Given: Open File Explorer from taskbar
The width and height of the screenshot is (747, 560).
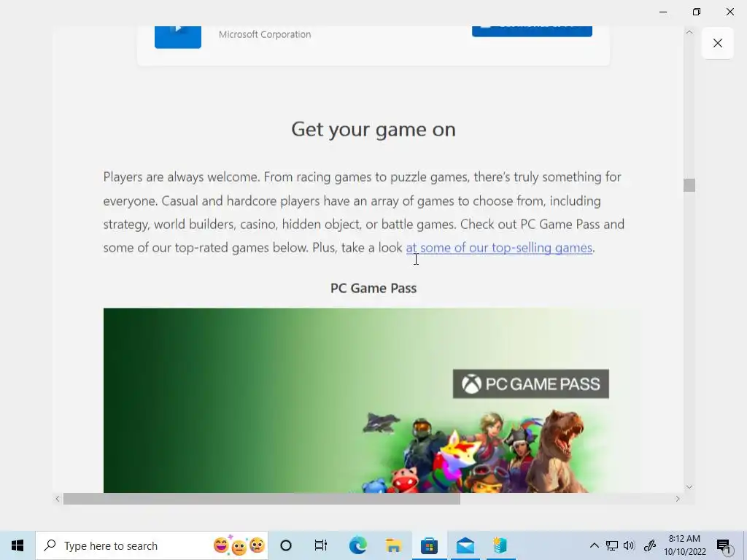Looking at the screenshot, I should click(393, 545).
